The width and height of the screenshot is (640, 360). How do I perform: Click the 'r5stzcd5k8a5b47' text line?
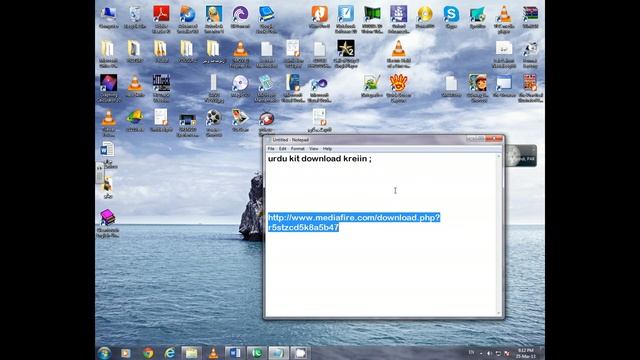tap(303, 227)
